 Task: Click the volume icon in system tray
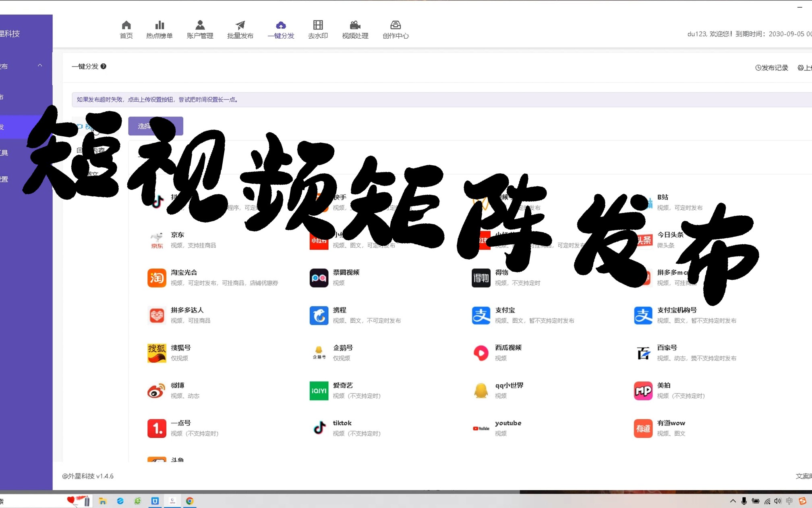click(777, 501)
